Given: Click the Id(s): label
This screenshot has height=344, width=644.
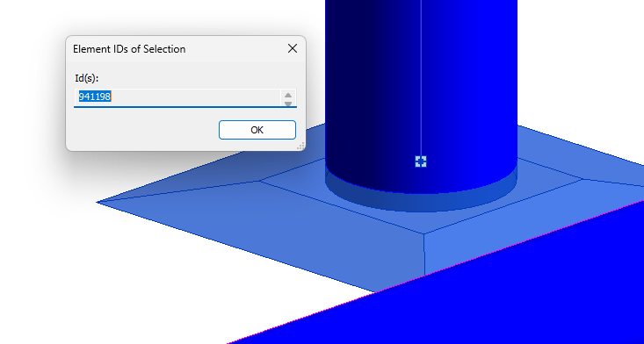Looking at the screenshot, I should click(x=87, y=78).
